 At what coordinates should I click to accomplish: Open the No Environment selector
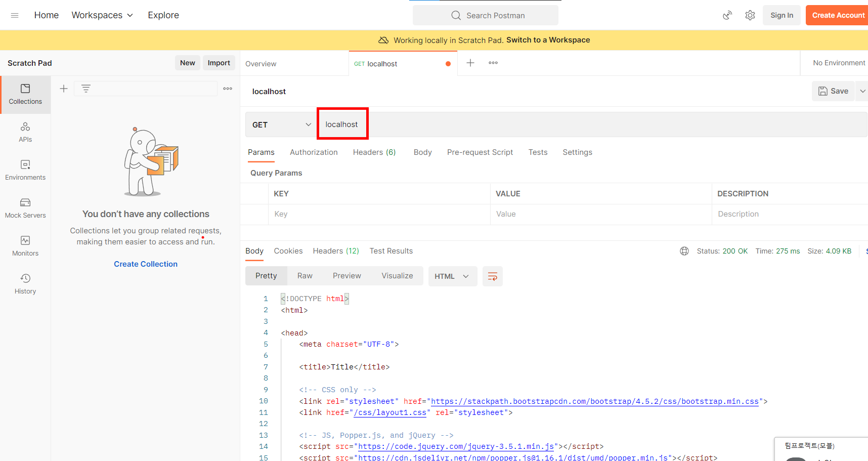839,63
